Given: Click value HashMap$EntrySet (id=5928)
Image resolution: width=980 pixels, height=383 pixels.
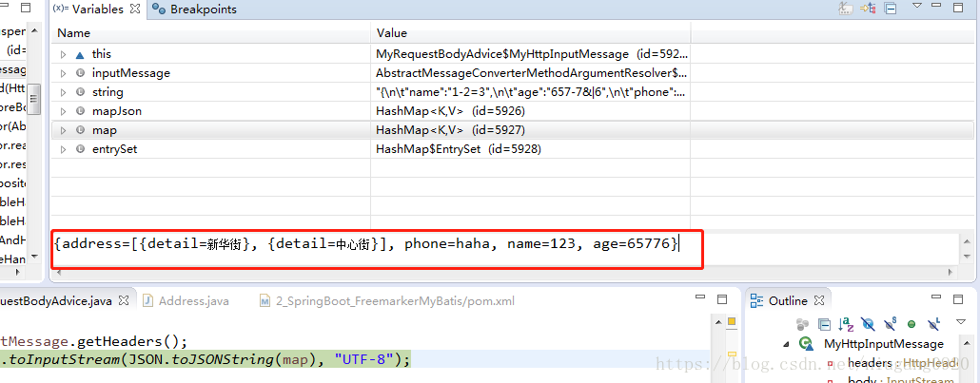Looking at the screenshot, I should tap(458, 150).
